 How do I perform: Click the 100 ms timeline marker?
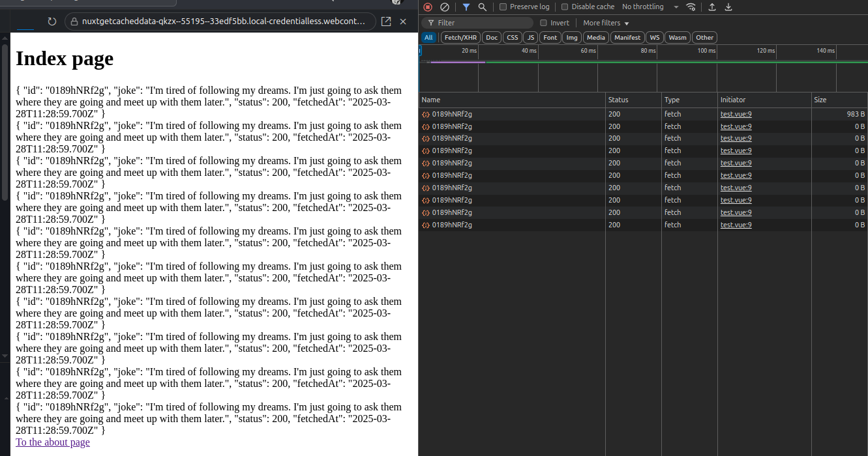click(x=706, y=51)
